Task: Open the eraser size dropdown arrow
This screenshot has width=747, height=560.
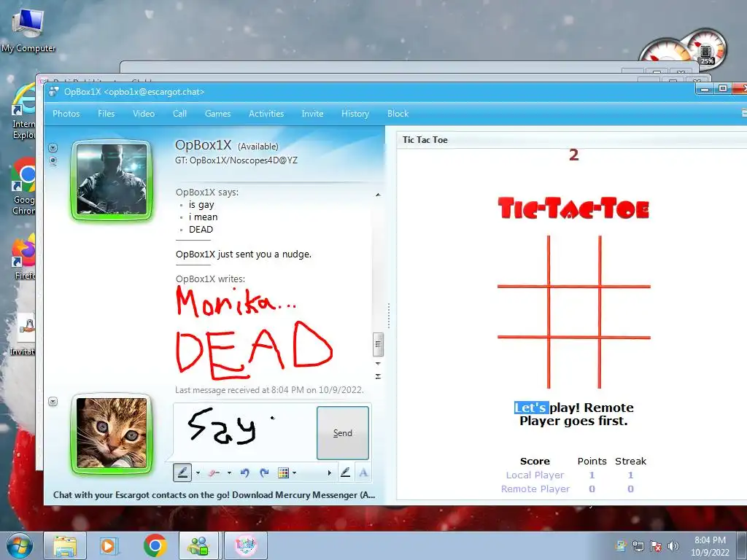Action: 229,472
